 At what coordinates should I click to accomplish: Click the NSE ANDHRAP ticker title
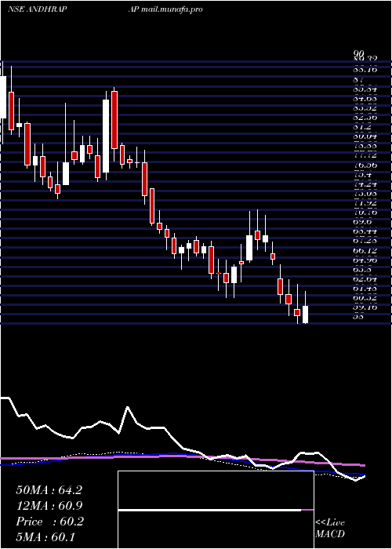37,9
